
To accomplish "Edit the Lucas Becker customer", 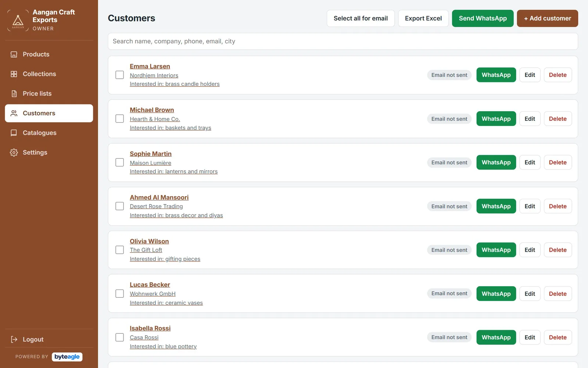I will click(x=530, y=294).
